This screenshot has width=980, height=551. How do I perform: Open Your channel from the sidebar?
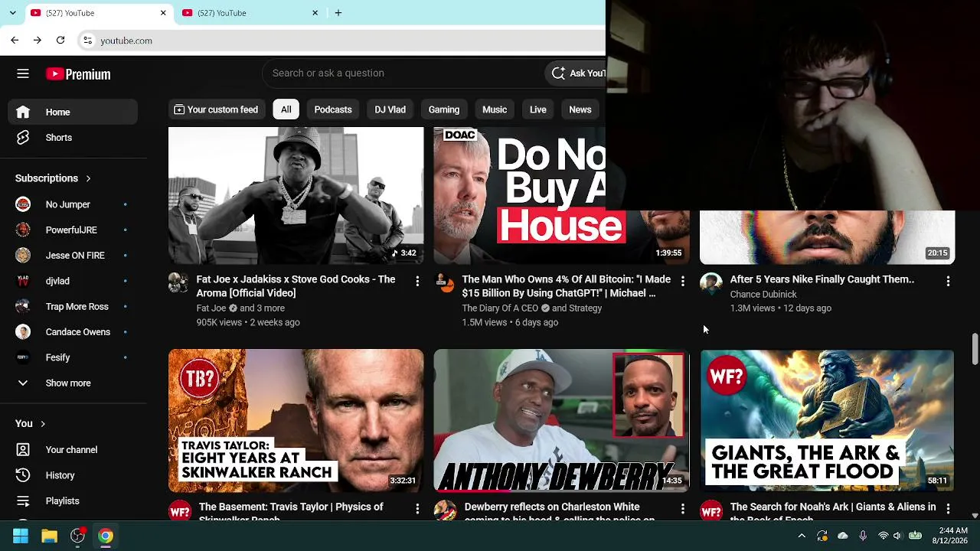coord(73,450)
